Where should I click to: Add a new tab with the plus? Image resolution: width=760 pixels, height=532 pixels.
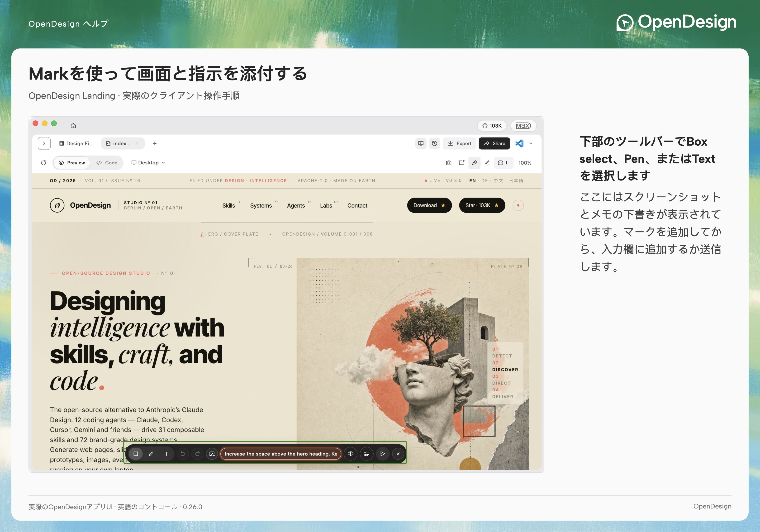[x=155, y=143]
